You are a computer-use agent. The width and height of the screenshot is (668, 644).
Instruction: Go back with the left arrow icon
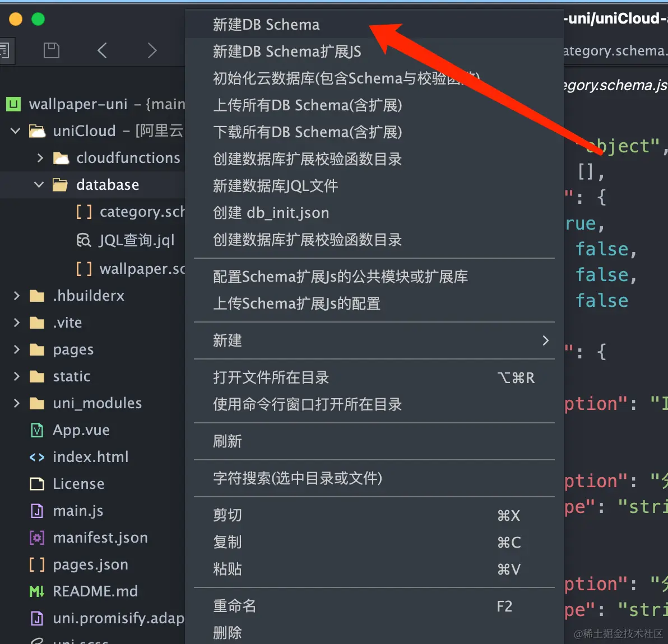tap(102, 50)
